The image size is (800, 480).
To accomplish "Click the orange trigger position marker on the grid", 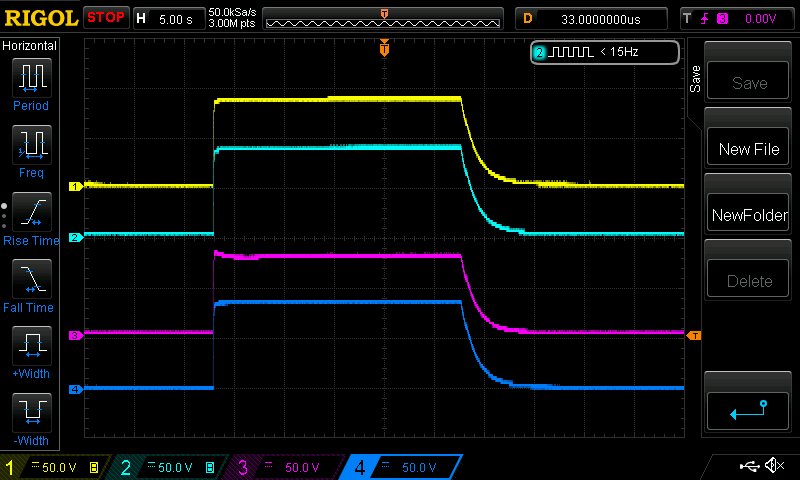I will (385, 48).
